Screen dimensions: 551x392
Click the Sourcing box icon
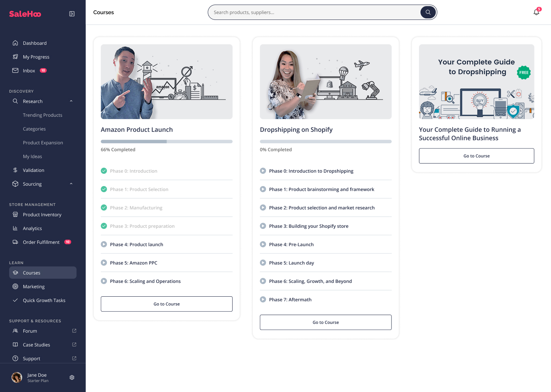[x=15, y=184]
